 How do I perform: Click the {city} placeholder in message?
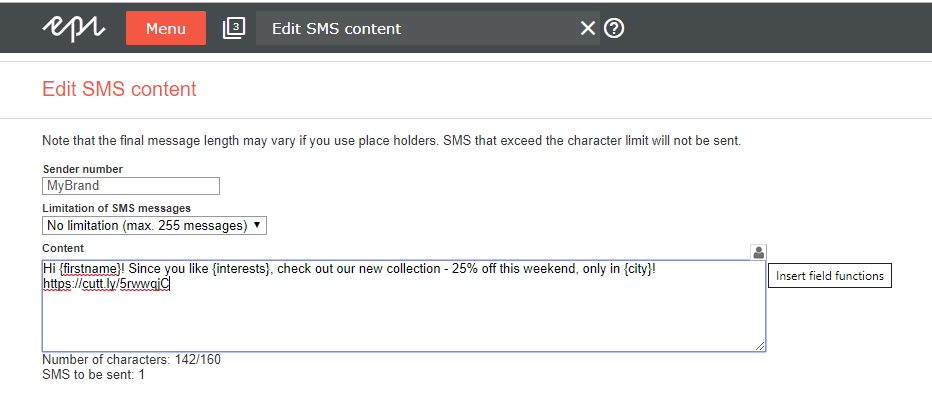coord(637,268)
